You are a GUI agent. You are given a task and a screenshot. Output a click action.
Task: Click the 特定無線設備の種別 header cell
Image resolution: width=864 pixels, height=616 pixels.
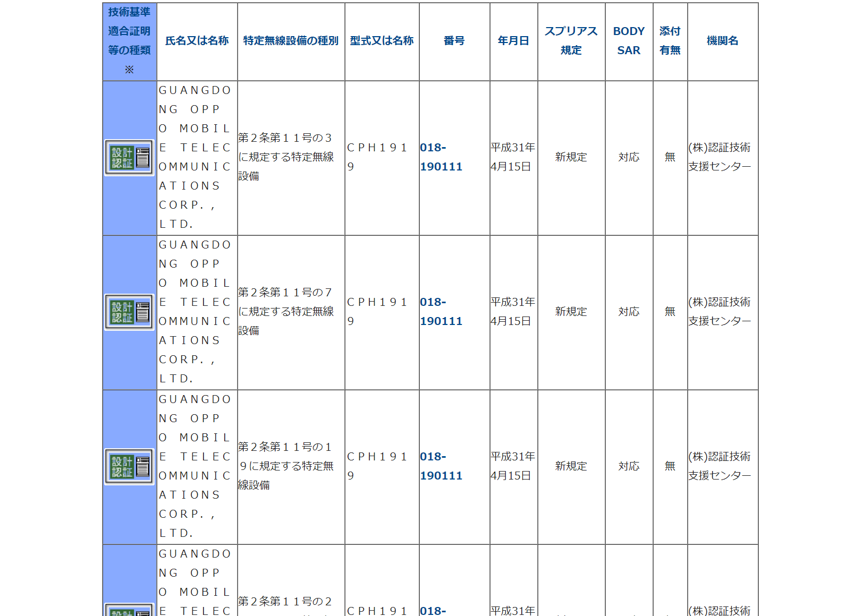click(x=291, y=41)
